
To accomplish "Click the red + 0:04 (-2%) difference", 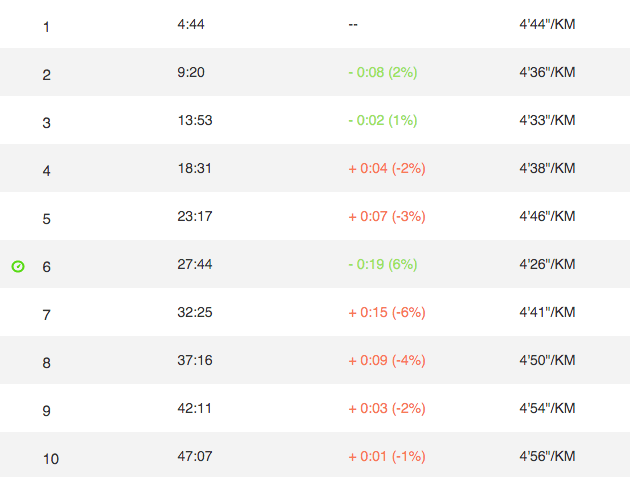I will (x=386, y=168).
